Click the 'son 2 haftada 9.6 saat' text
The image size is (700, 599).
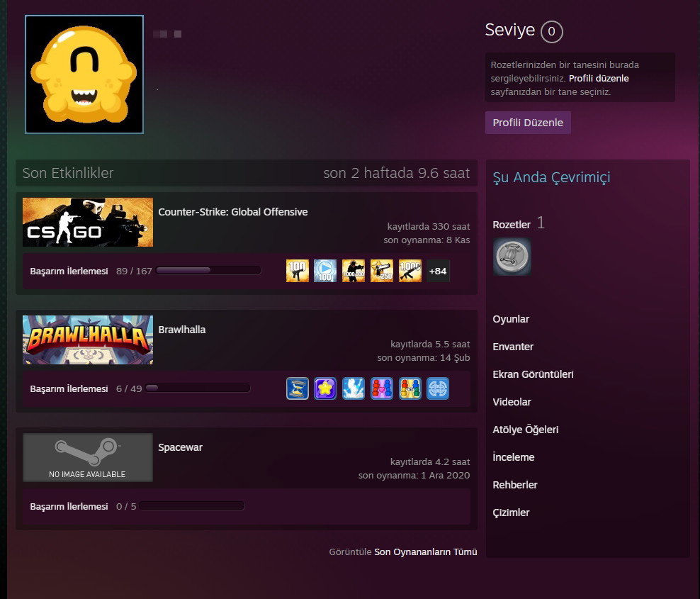tap(397, 173)
